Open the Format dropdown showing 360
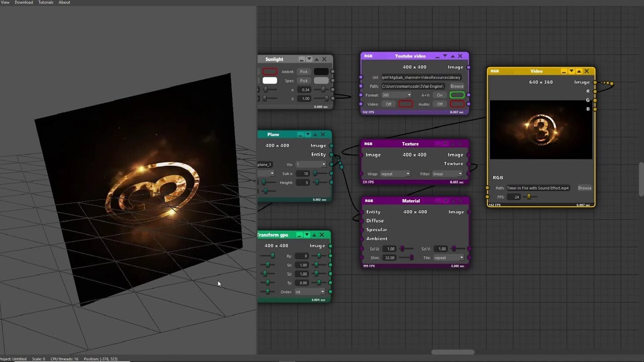Screen dimensions: 644x362 (x=396, y=95)
